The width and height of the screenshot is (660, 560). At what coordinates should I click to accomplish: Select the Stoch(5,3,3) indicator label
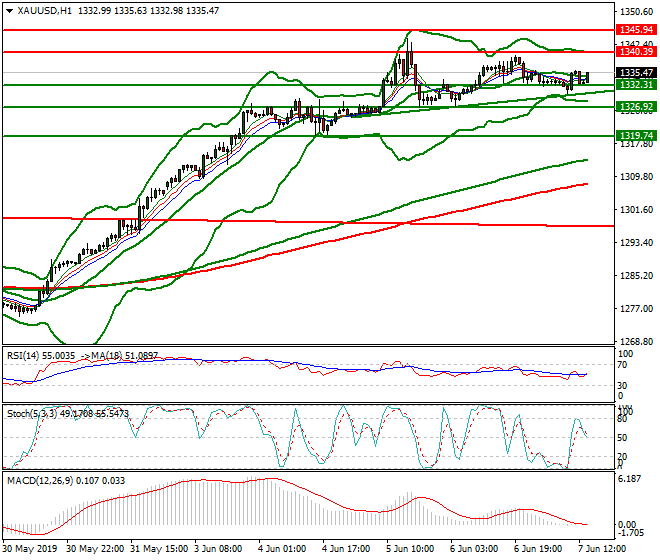click(32, 414)
